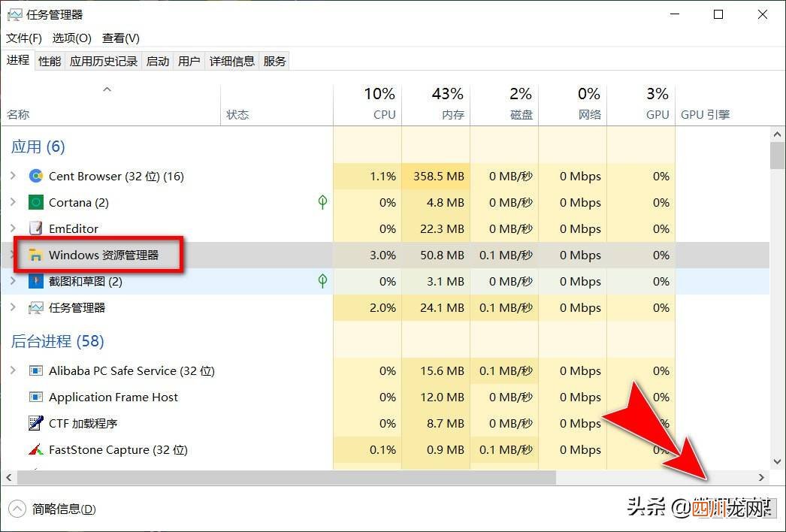Switch to the 详细信息 tab
Screen dimensions: 786x532
pos(232,61)
